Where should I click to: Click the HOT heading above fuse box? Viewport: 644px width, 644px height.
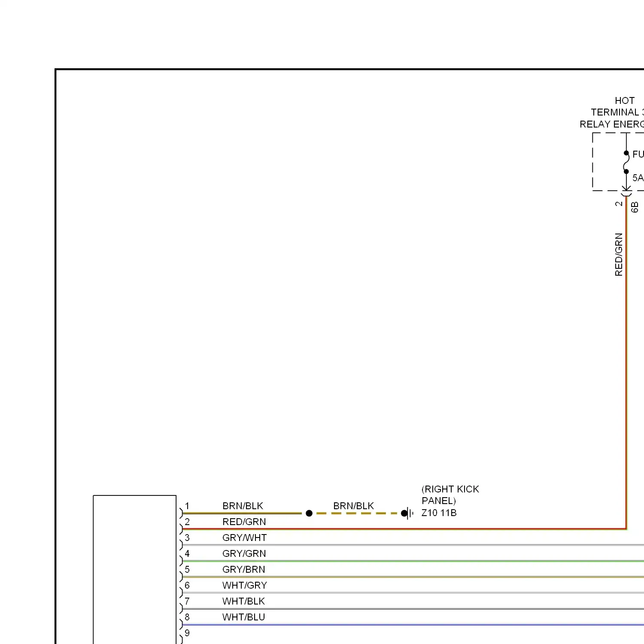(624, 100)
